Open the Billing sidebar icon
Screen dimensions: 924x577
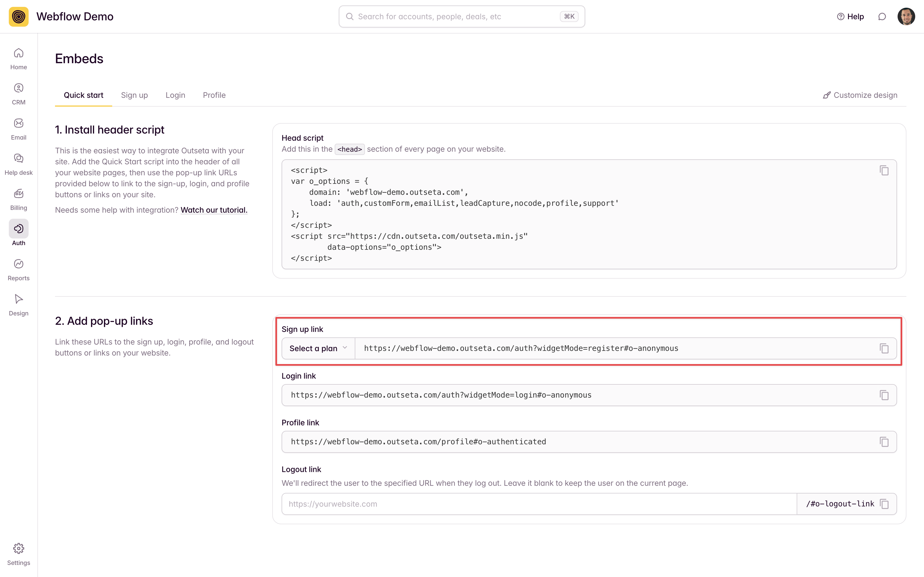coord(18,194)
